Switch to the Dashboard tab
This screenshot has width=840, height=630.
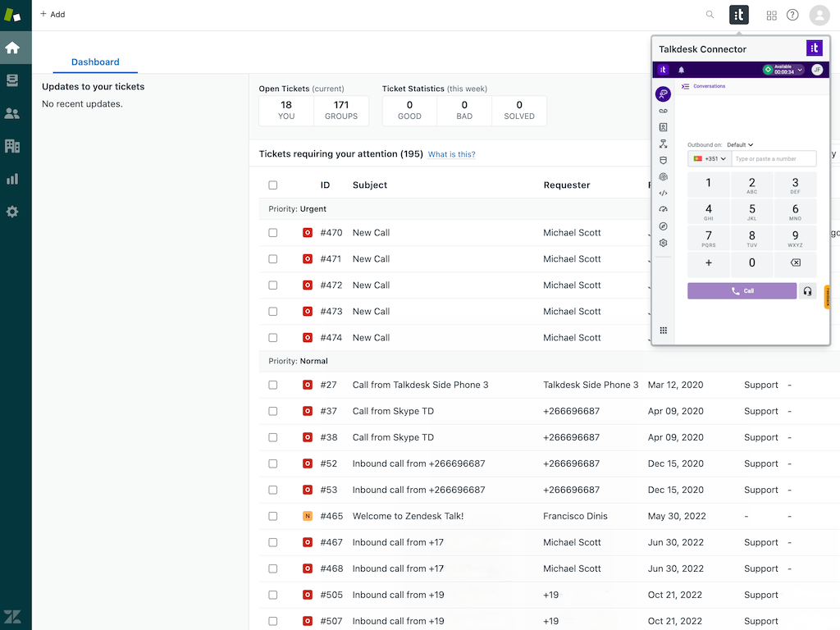pyautogui.click(x=95, y=62)
